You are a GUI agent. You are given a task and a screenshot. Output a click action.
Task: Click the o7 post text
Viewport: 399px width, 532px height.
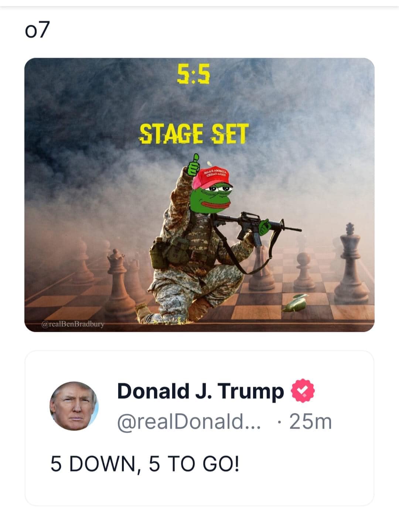pyautogui.click(x=37, y=30)
